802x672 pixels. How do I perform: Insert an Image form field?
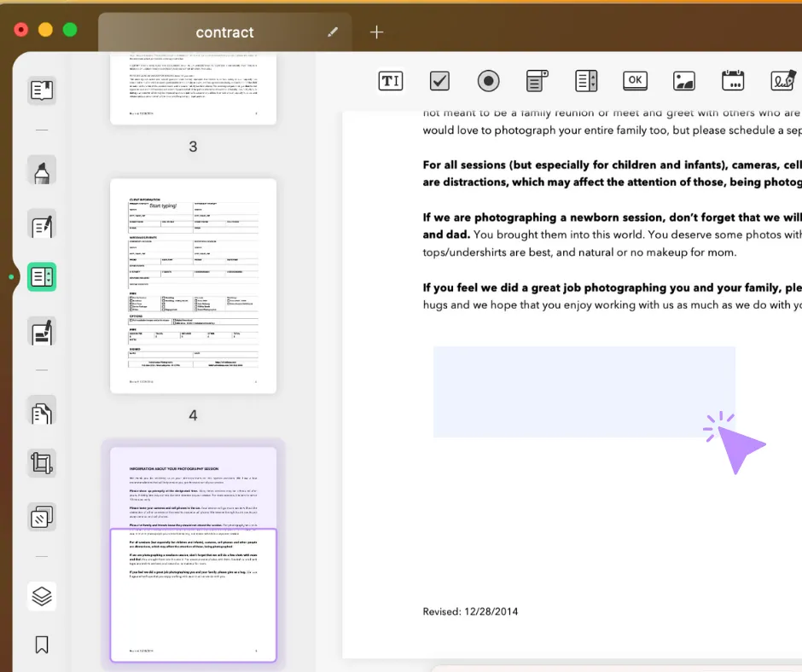pyautogui.click(x=683, y=80)
